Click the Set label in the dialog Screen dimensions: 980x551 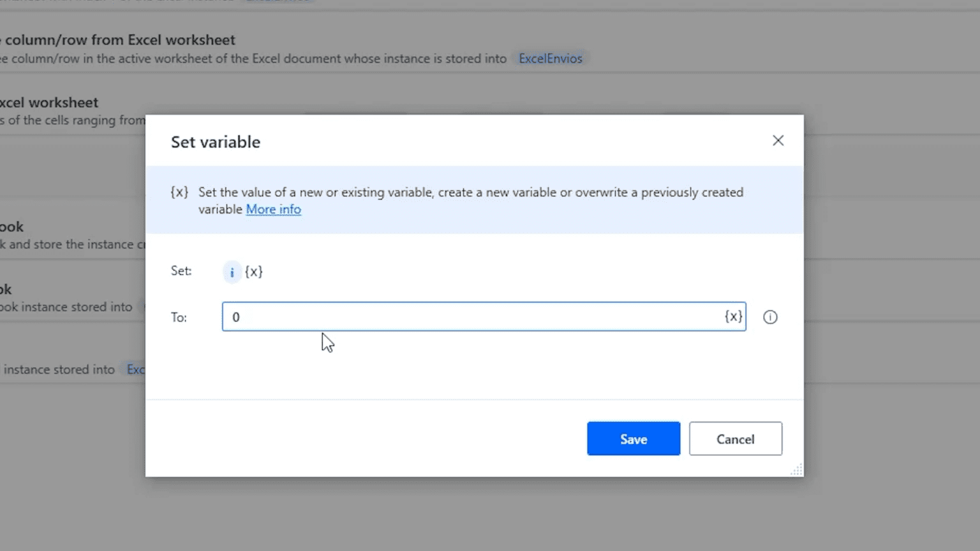(x=181, y=271)
